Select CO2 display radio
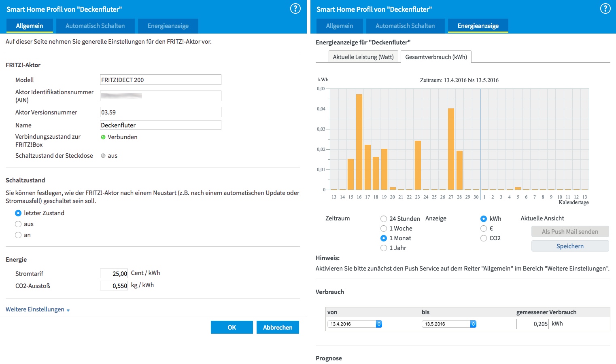This screenshot has height=364, width=616. click(484, 238)
